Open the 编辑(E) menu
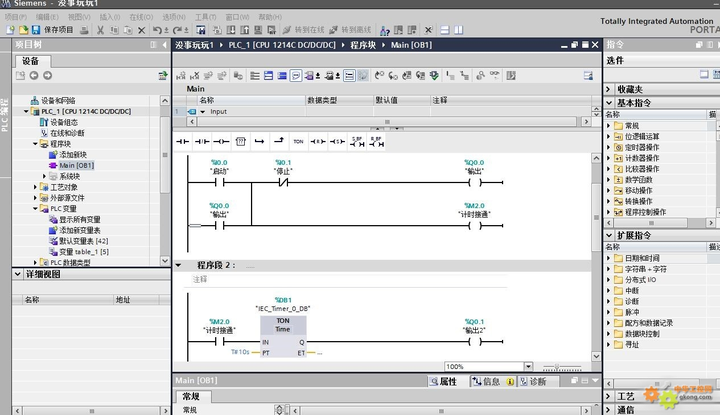Viewport: 720px width, 415px height. click(x=47, y=17)
